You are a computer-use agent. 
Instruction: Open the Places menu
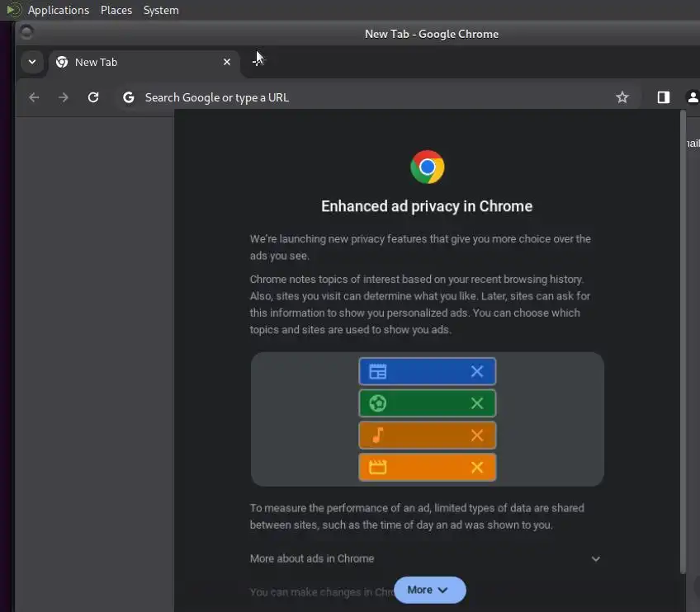tap(116, 10)
